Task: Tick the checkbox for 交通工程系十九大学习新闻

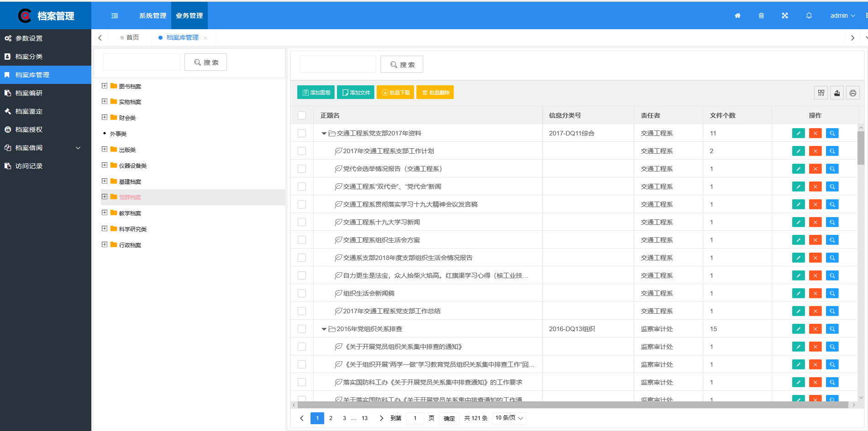Action: pos(301,222)
